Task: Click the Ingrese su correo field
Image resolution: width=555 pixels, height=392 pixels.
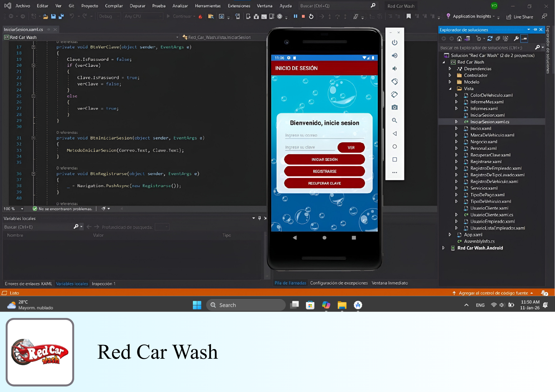Action: point(324,135)
